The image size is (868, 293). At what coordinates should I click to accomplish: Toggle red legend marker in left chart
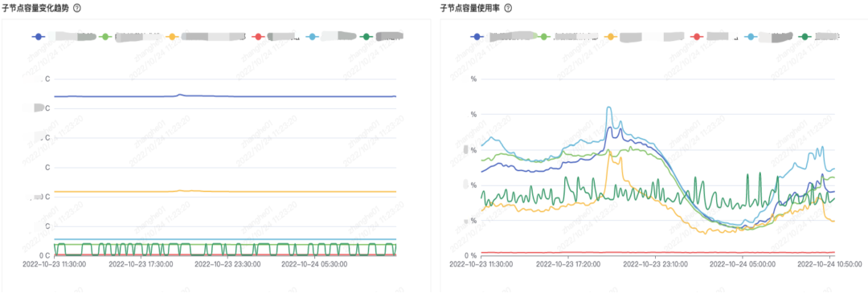[257, 36]
